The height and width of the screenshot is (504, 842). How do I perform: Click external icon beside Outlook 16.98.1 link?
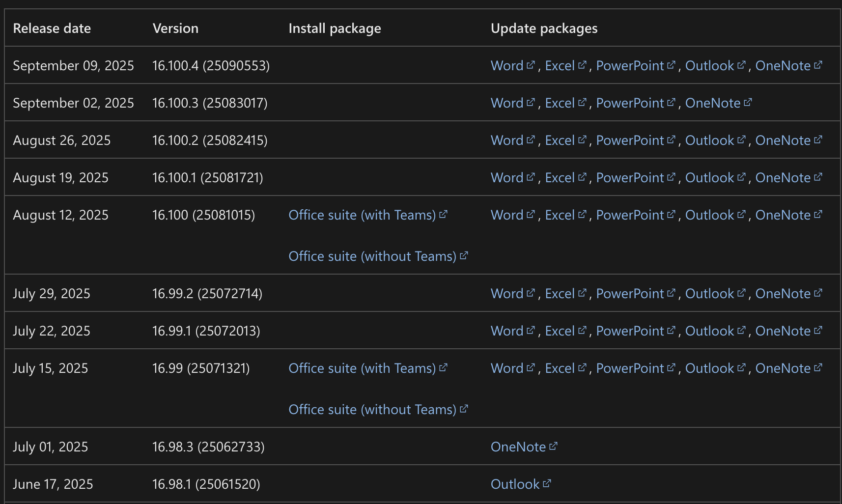(x=547, y=483)
